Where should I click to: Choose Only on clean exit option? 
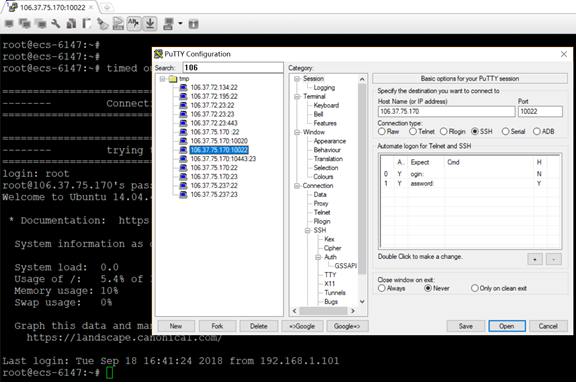click(x=475, y=288)
